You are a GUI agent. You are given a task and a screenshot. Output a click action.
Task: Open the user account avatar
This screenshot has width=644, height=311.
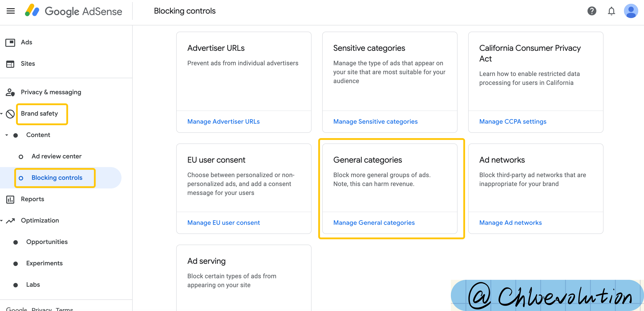click(x=631, y=11)
